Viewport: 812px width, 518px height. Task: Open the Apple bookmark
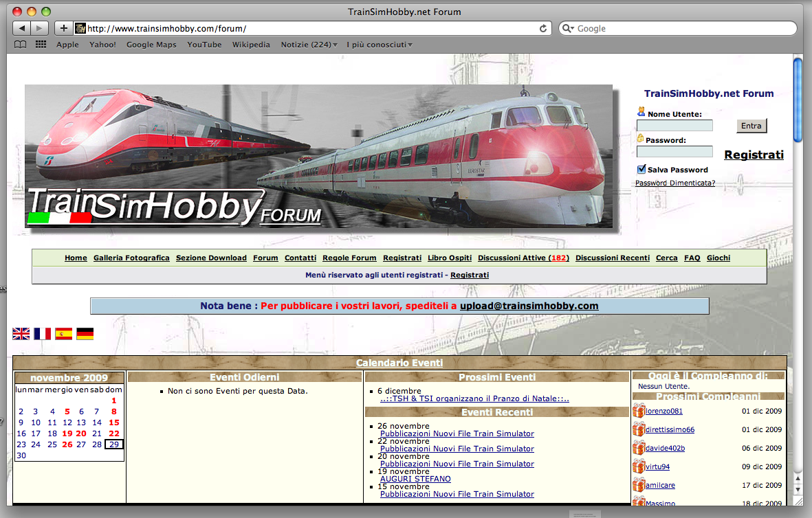[x=67, y=45]
